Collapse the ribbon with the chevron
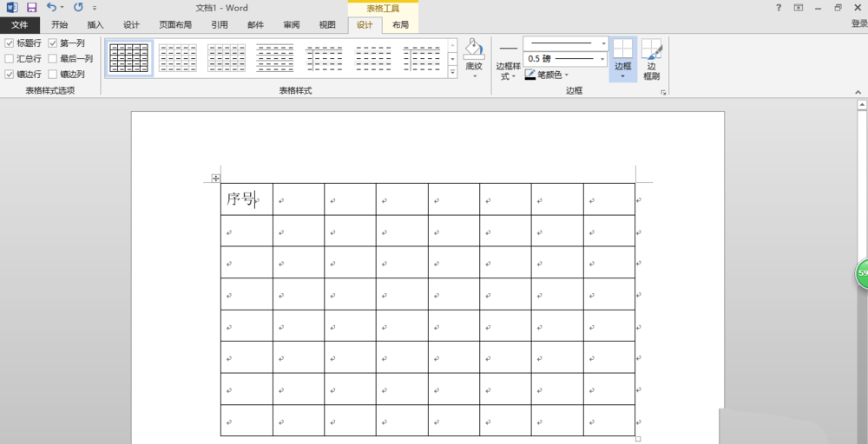The image size is (868, 444). click(858, 92)
